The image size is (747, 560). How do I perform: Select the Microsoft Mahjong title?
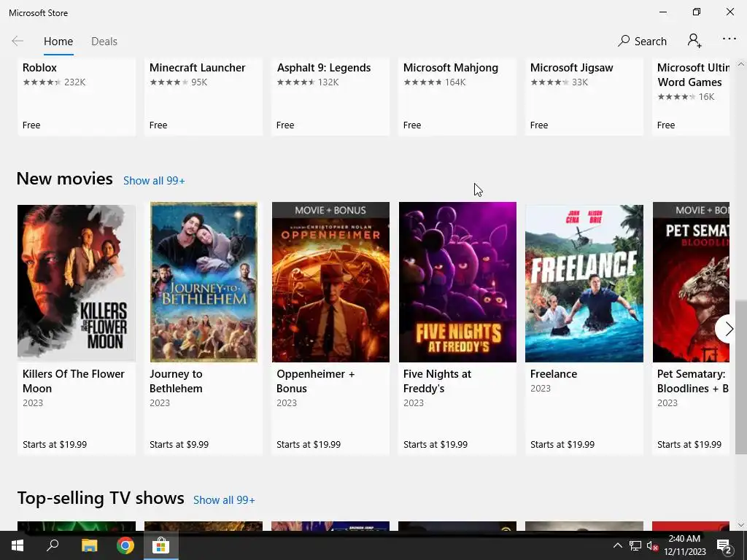coord(451,68)
